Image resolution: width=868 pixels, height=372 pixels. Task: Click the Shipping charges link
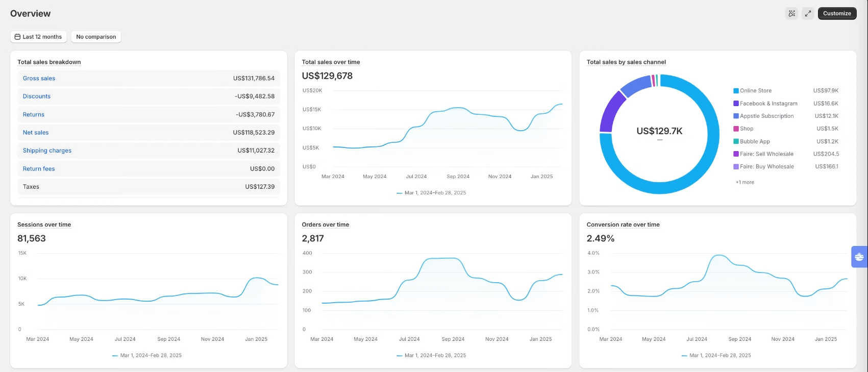(47, 151)
